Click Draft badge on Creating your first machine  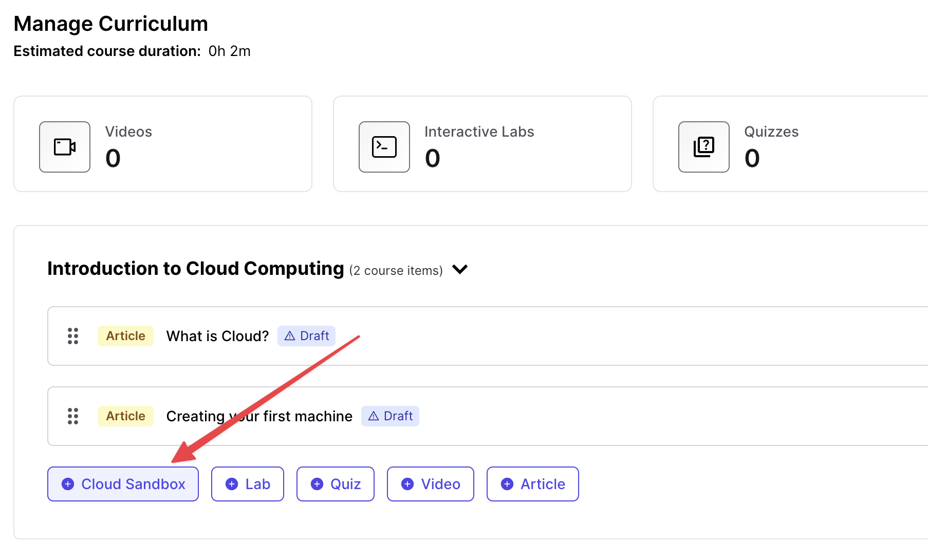pos(390,416)
